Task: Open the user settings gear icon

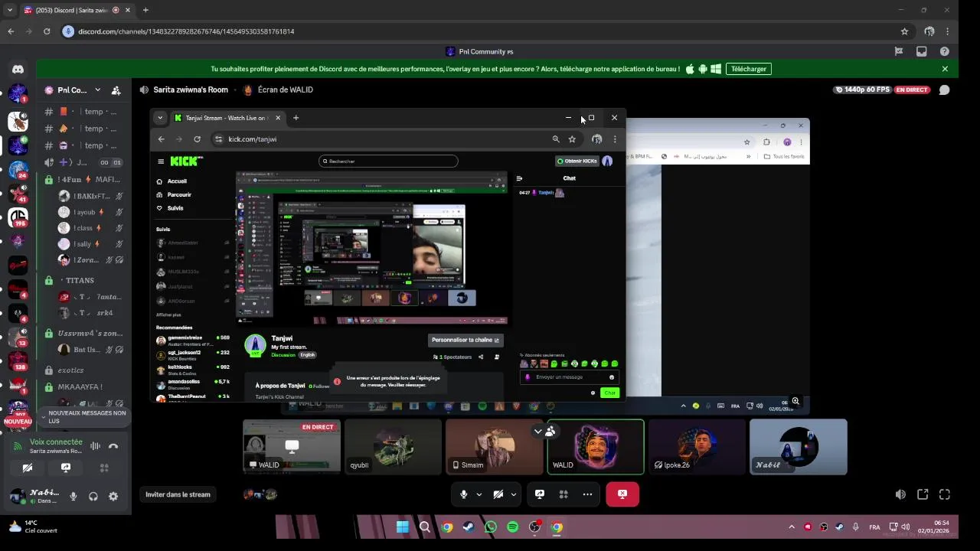Action: tap(113, 496)
